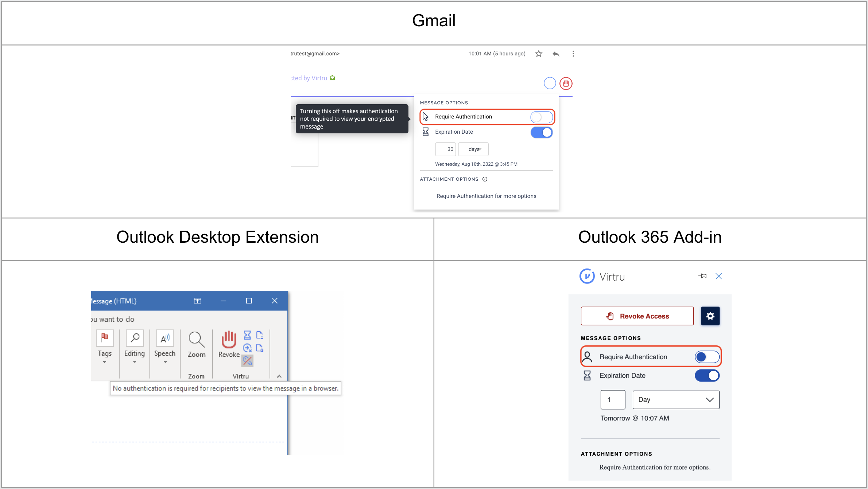Open the Day unit dropdown in add-in
868x489 pixels.
tap(676, 400)
